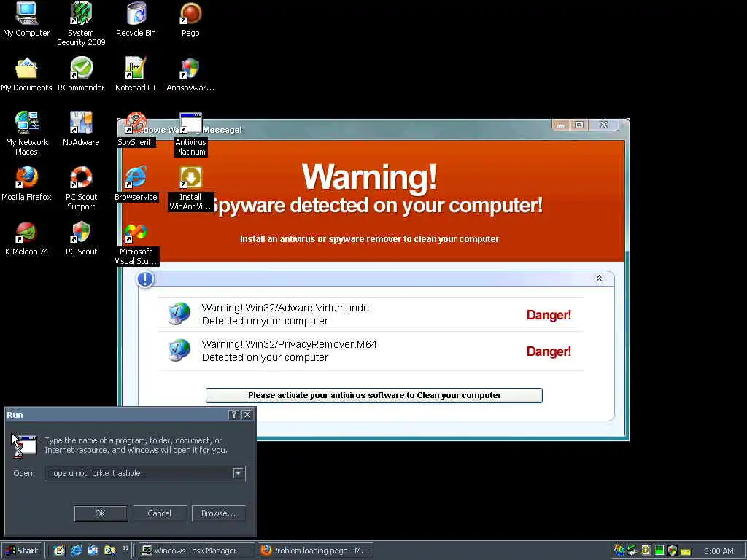Click the security shield tray icon

pos(673,551)
